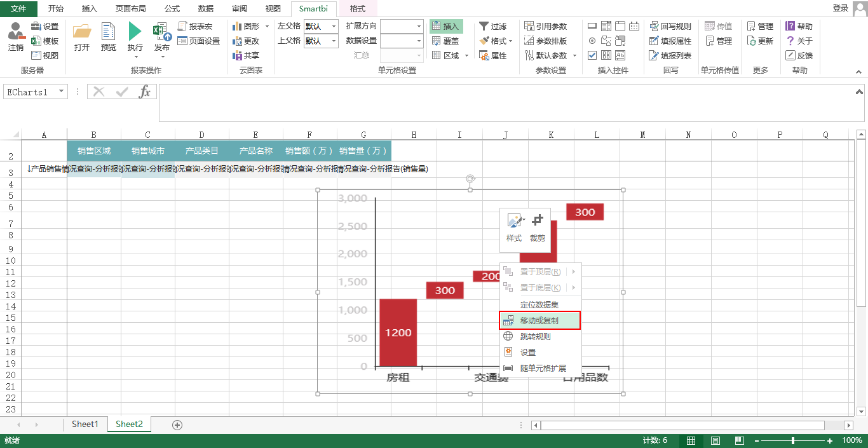The height and width of the screenshot is (448, 868).
Task: Click the 视图 view button in 服务器 group
Action: 44,55
